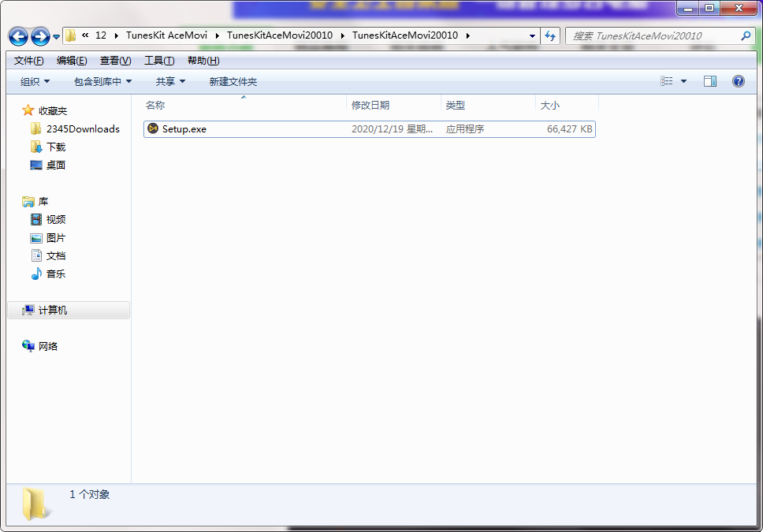The height and width of the screenshot is (532, 763).
Task: Expand the arrow after 'TunesKit AceMovi' breadcrumb
Action: coord(217,35)
